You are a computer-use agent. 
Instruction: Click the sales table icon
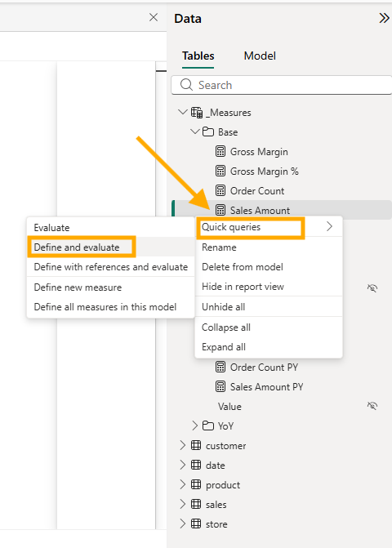[x=196, y=504]
